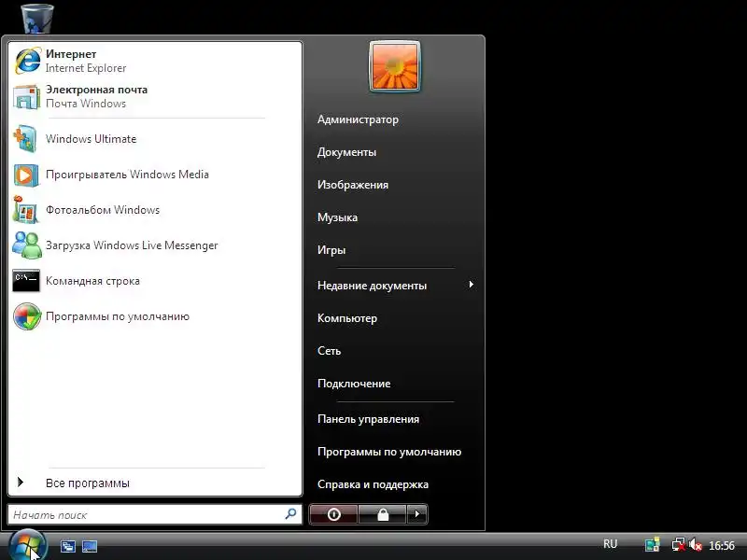Open Фотоальбом Windows icon

coord(25,209)
